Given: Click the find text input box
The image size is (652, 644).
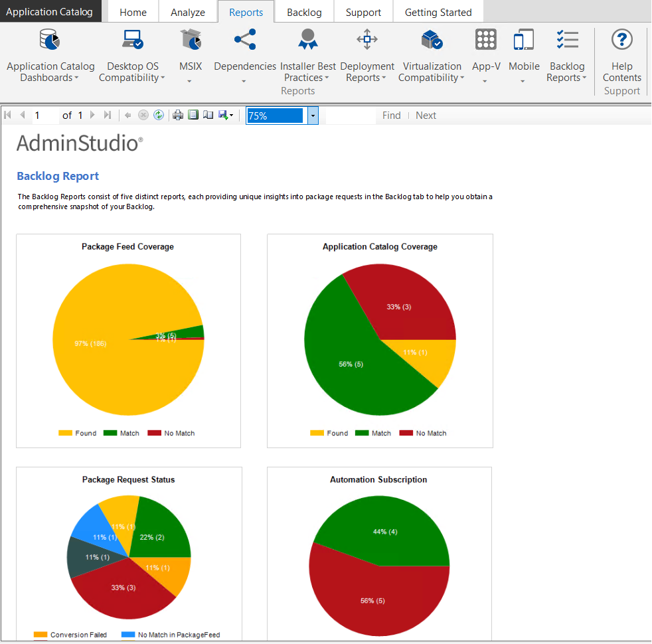Looking at the screenshot, I should pos(351,116).
